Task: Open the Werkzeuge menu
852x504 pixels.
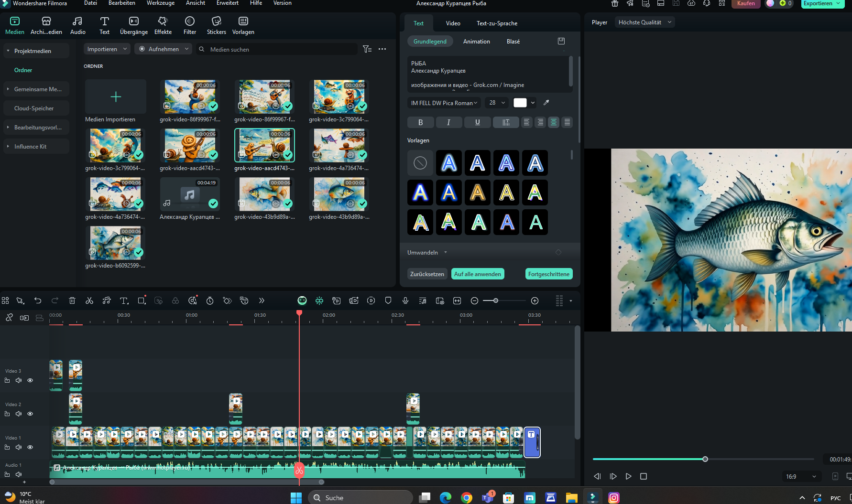Action: [x=160, y=3]
